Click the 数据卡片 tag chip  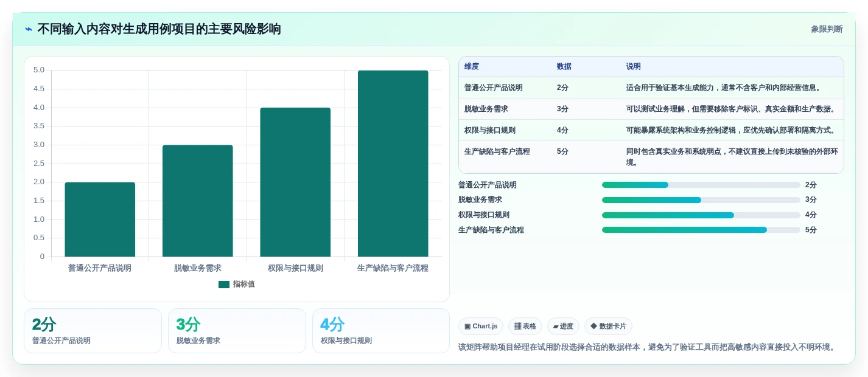[608, 326]
